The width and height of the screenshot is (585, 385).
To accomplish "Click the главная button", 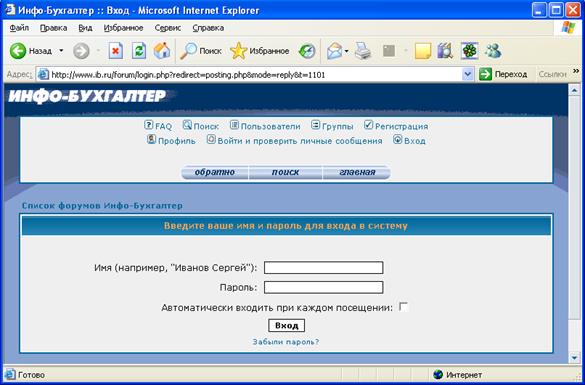I will coord(357,173).
